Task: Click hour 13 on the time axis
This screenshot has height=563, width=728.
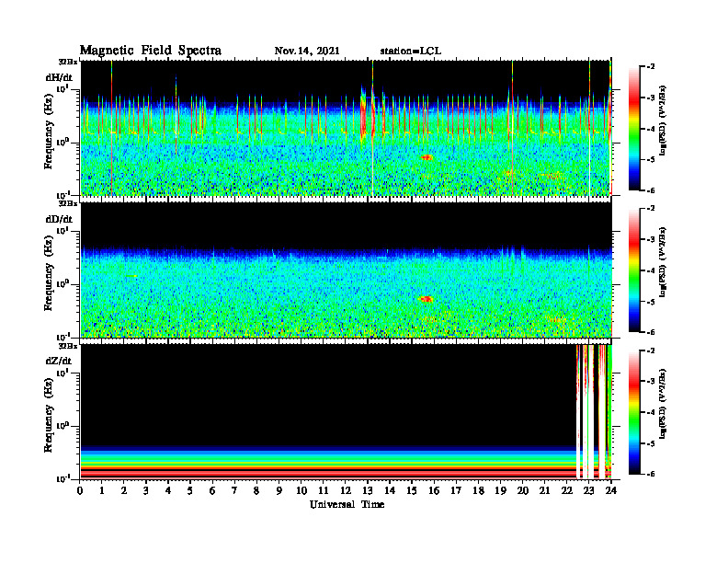Action: click(x=368, y=490)
